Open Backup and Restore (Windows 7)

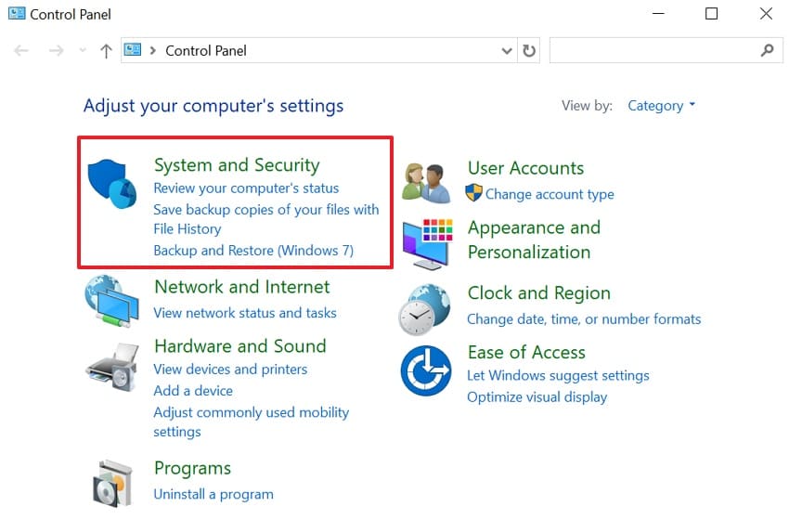coord(252,251)
